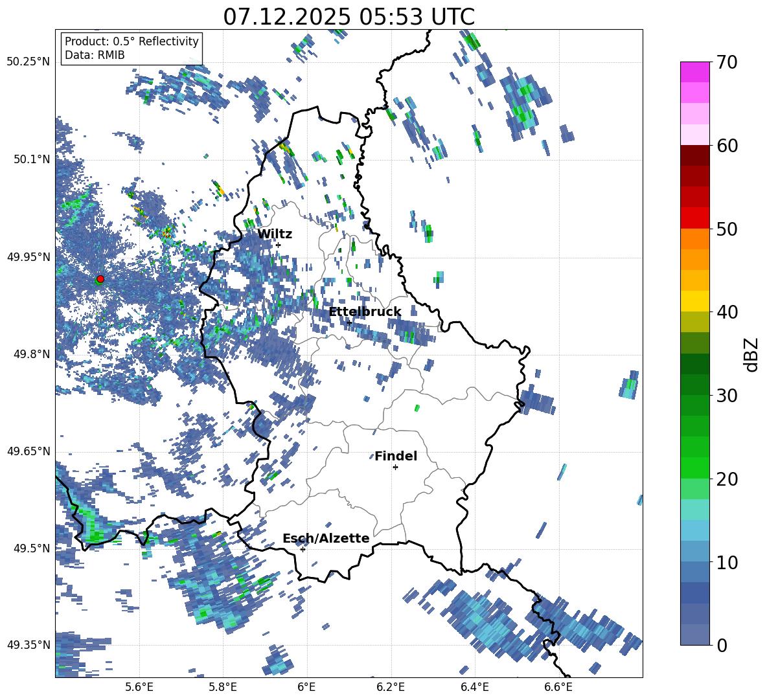Click the 49.35°N latitude label
The image size is (767, 700).
click(29, 645)
